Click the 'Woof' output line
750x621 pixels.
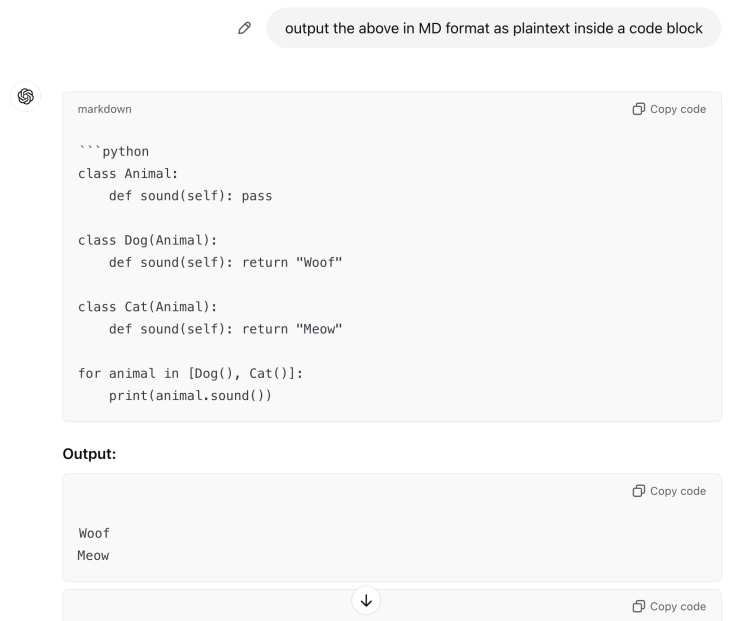pyautogui.click(x=94, y=533)
